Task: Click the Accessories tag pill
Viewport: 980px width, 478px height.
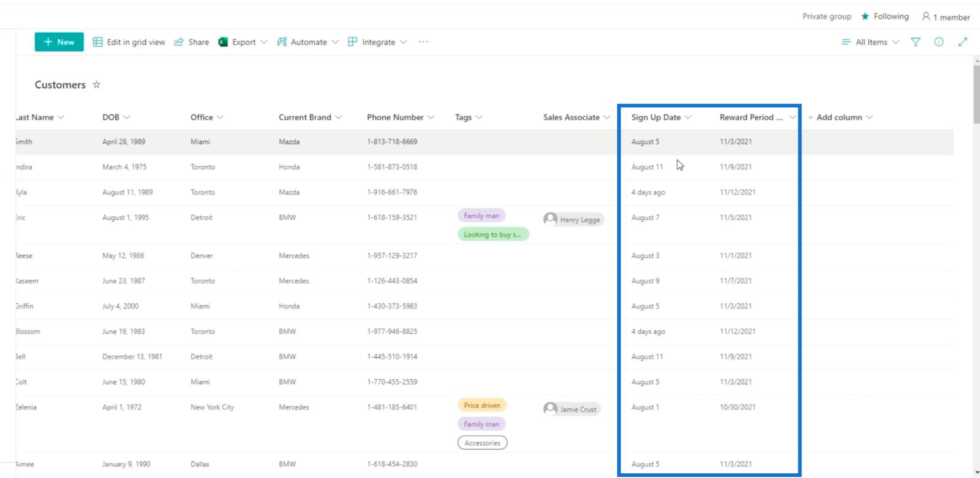Action: (483, 443)
